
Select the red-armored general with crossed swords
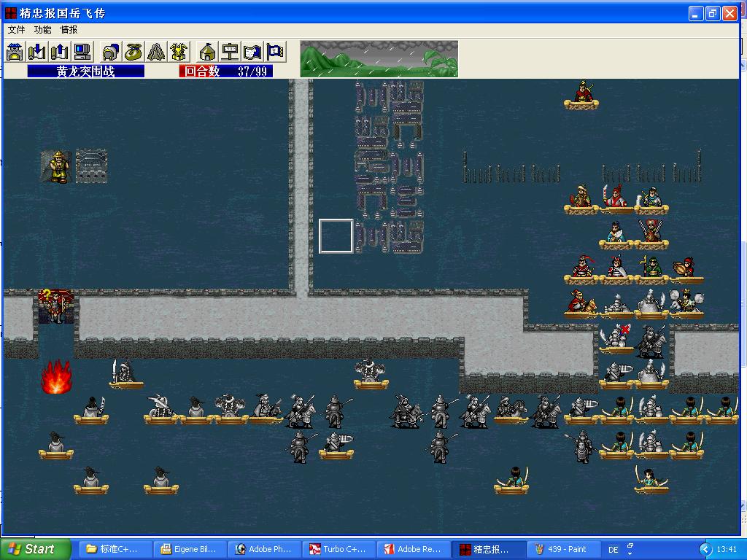651,234
